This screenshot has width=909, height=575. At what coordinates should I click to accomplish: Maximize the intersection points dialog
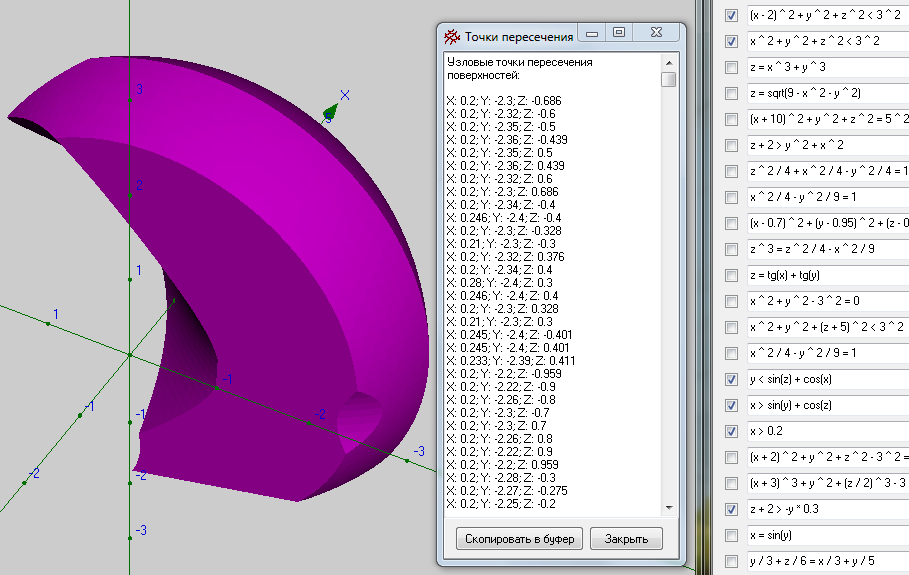coord(618,33)
